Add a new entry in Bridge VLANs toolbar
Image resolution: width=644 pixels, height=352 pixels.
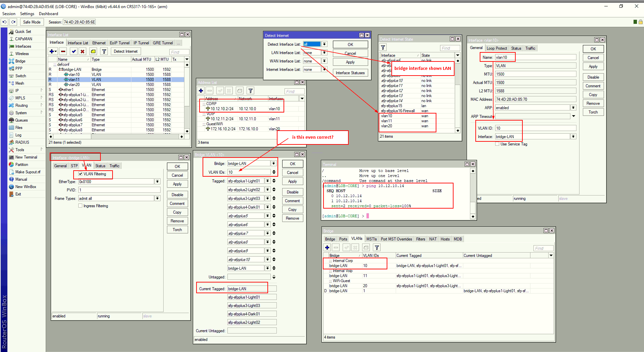(x=327, y=247)
